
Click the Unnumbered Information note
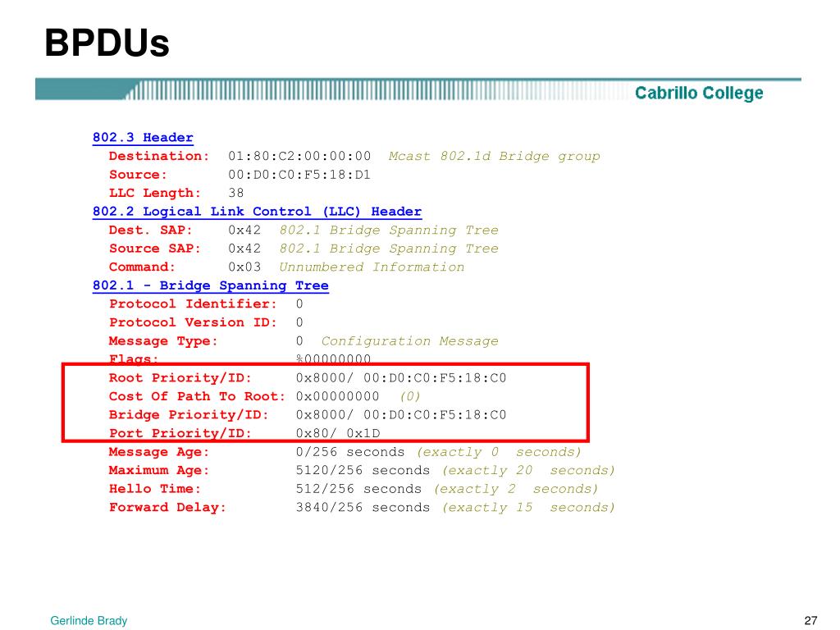click(372, 267)
